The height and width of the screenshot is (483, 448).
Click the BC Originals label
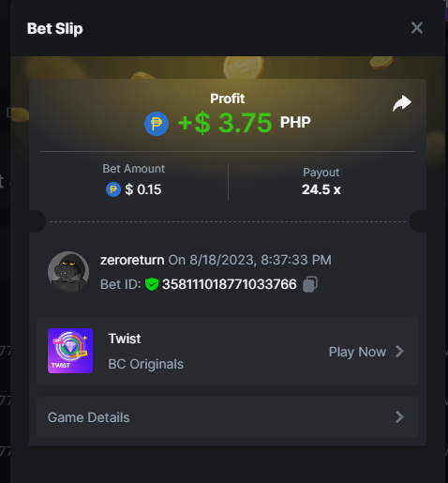pos(146,364)
